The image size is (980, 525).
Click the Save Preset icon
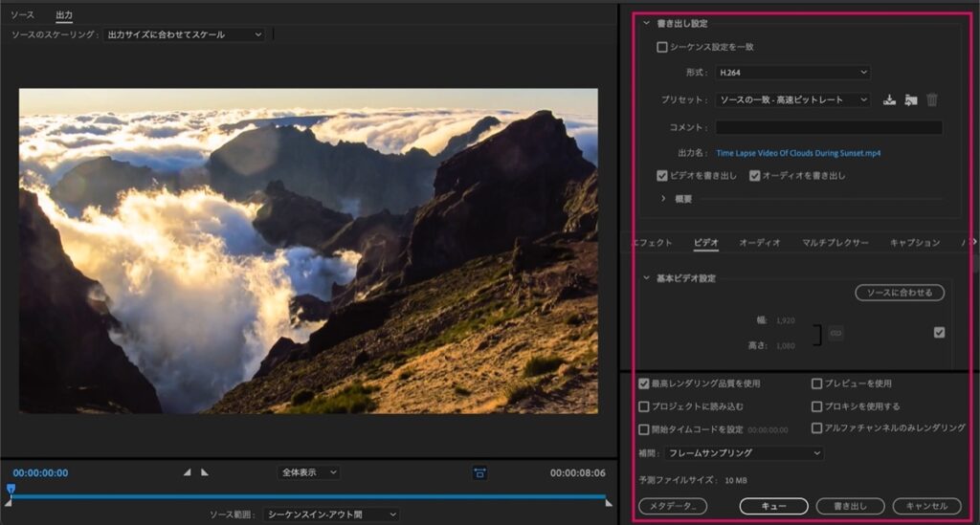click(x=889, y=99)
